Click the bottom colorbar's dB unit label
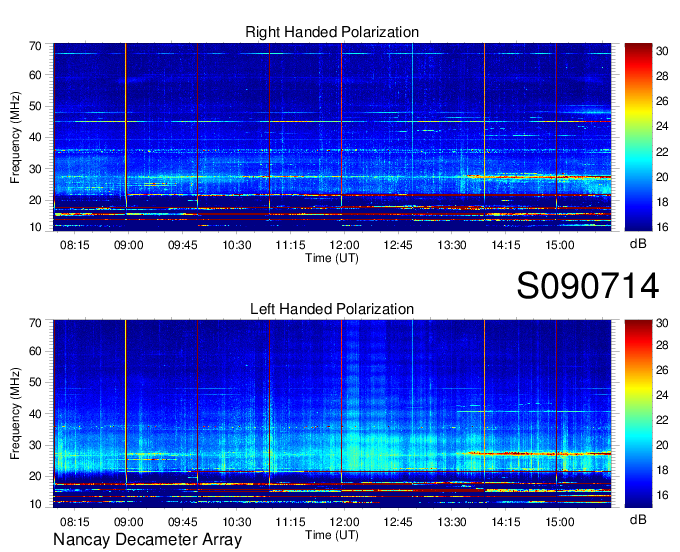The image size is (680, 552). (x=638, y=519)
